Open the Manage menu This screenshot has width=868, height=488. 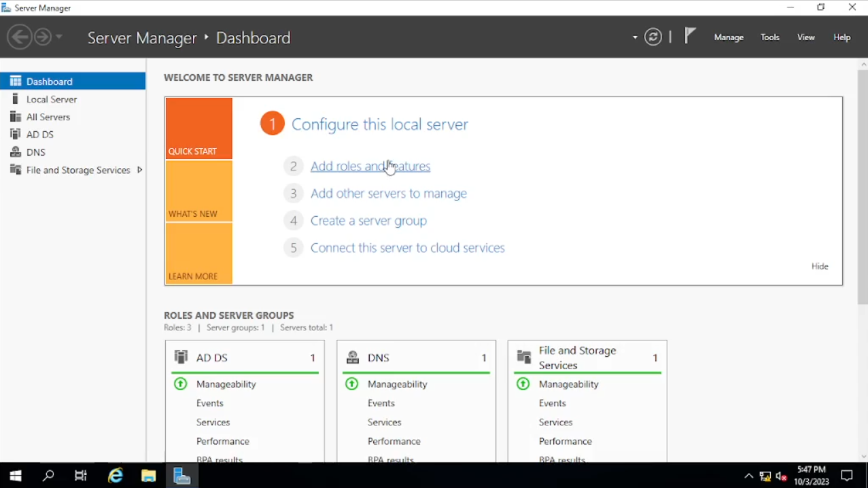(x=729, y=37)
